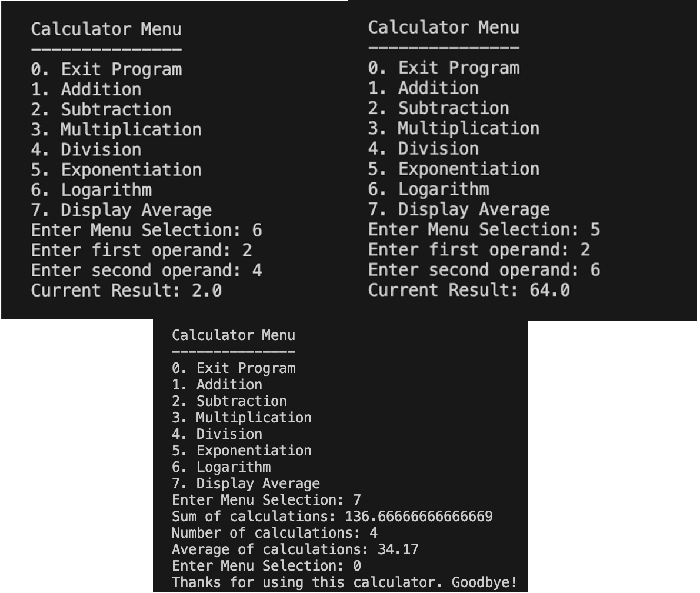The height and width of the screenshot is (593, 700).
Task: Click 'Enter Menu Selection: 0' line
Action: [266, 566]
